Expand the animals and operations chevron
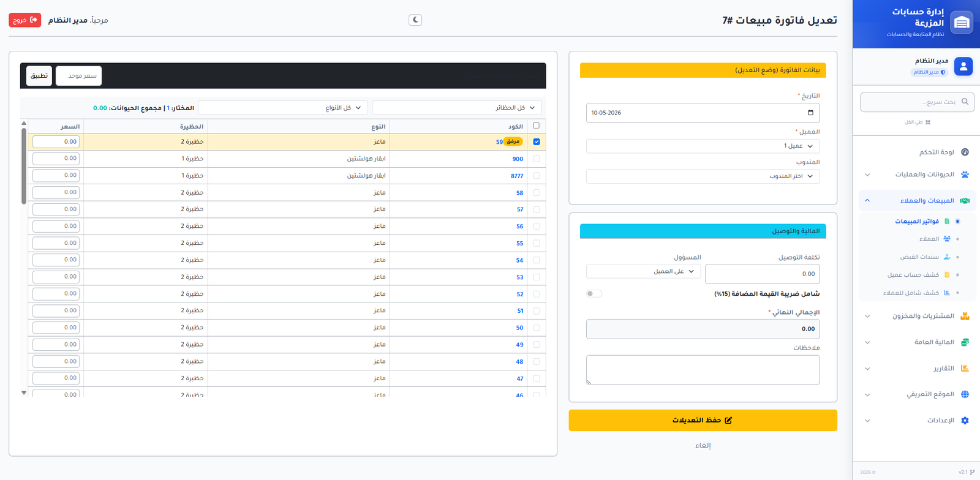Viewport: 980px width, 480px height. 867,174
